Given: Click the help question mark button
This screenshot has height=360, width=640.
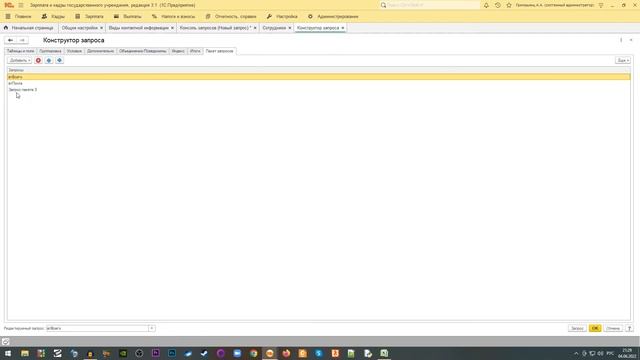Looking at the screenshot, I should coord(629,328).
